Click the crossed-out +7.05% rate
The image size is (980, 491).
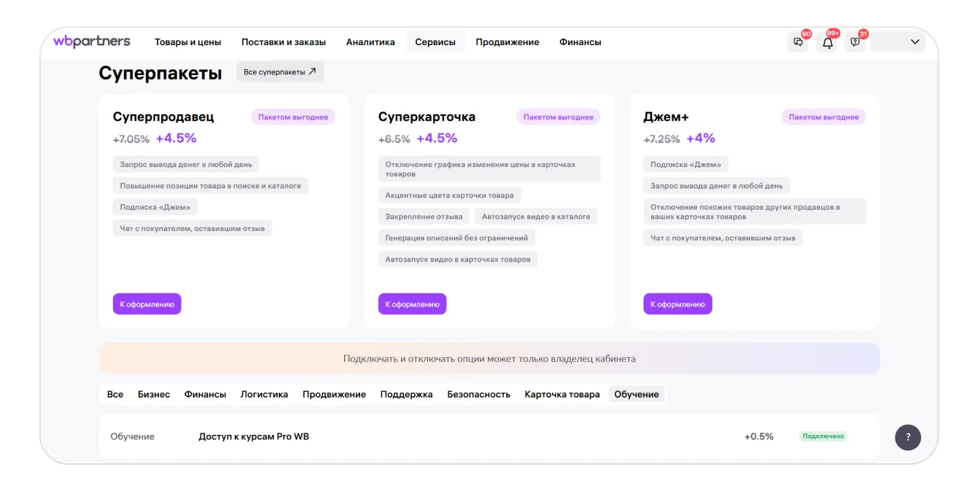click(131, 139)
